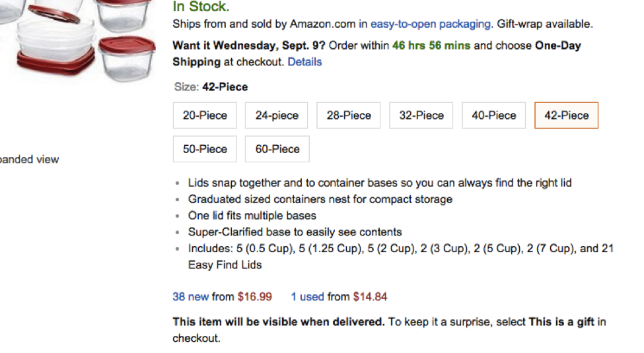The height and width of the screenshot is (353, 644).
Task: Select the 32-Piece size option
Action: (x=421, y=115)
